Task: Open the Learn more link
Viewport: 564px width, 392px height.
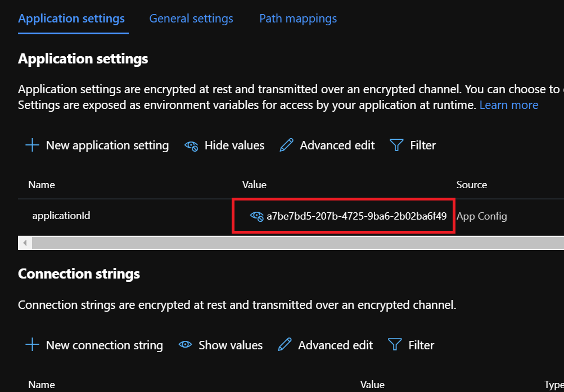Action: point(508,105)
